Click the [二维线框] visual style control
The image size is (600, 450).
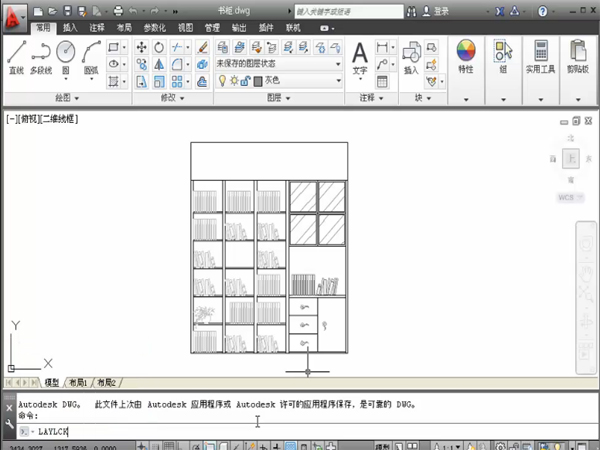coord(58,119)
